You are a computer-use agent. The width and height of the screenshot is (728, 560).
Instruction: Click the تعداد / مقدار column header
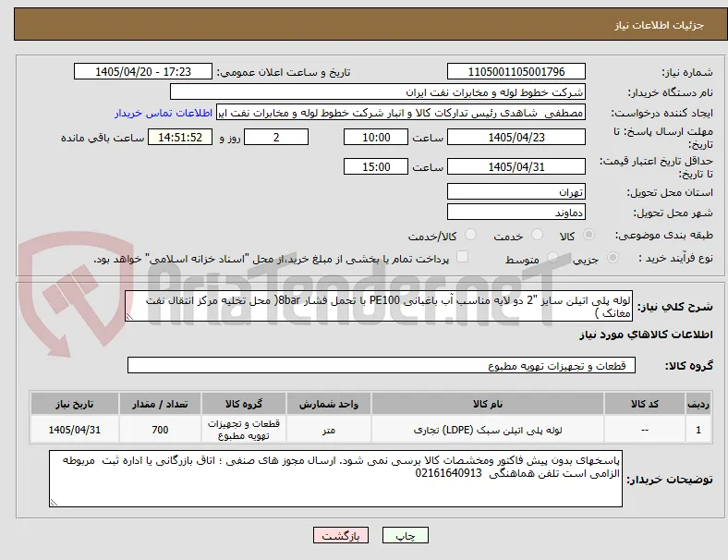pyautogui.click(x=160, y=404)
